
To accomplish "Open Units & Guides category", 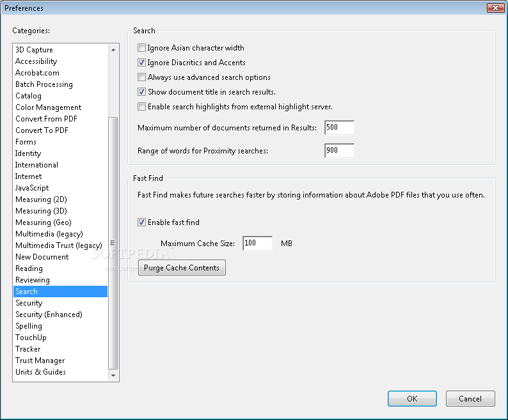I will 60,372.
